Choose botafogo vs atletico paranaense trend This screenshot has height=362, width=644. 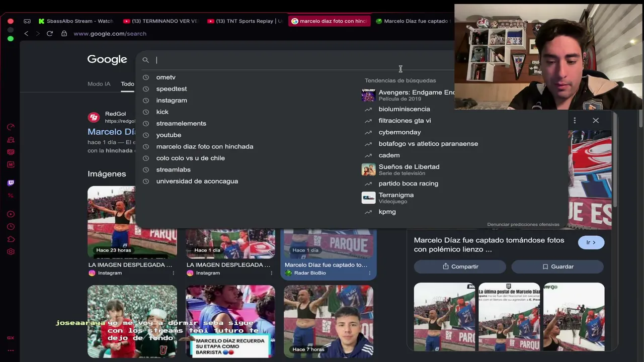[428, 144]
